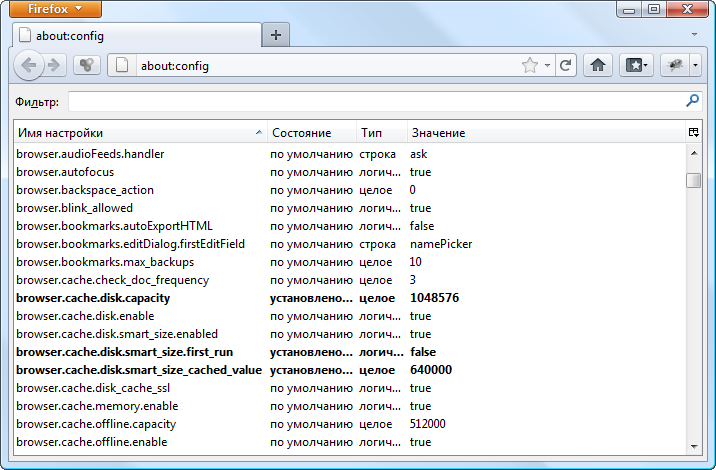
Task: Click the bug add-on toolbar icon
Action: [x=675, y=65]
